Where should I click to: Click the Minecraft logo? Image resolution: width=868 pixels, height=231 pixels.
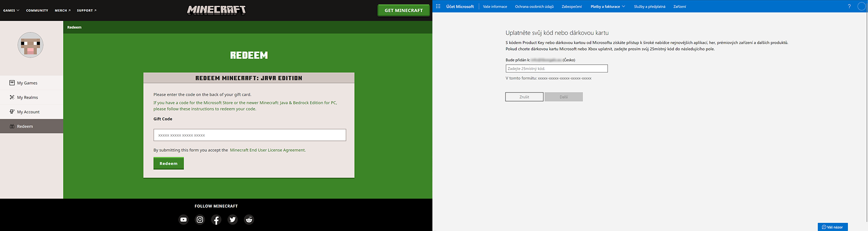(x=216, y=10)
